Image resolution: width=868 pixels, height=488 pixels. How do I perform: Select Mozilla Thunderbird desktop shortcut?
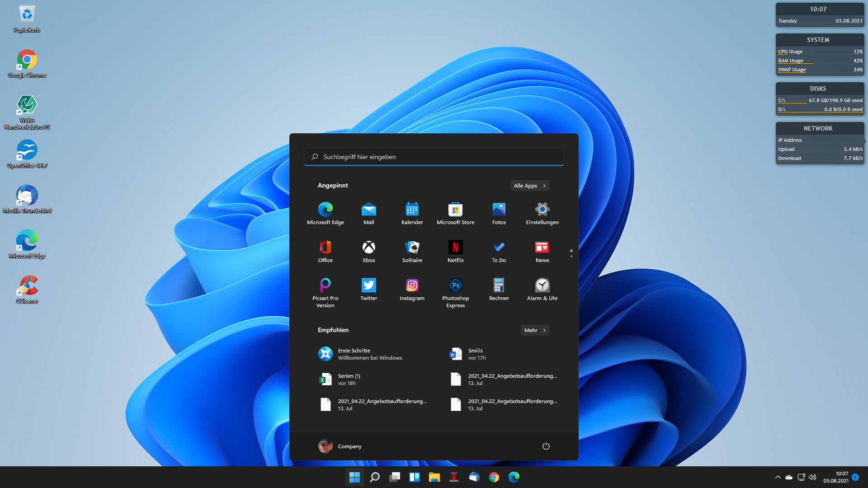[x=27, y=199]
